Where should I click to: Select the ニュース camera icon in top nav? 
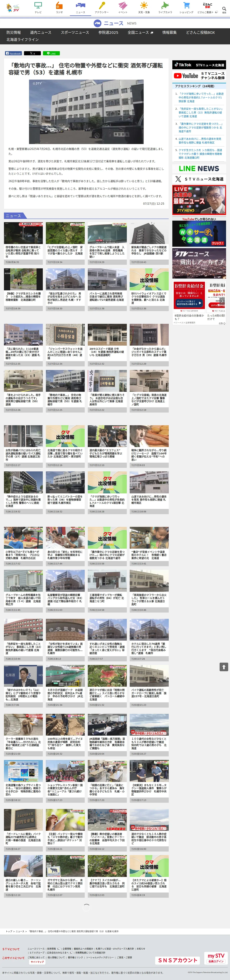(80, 8)
